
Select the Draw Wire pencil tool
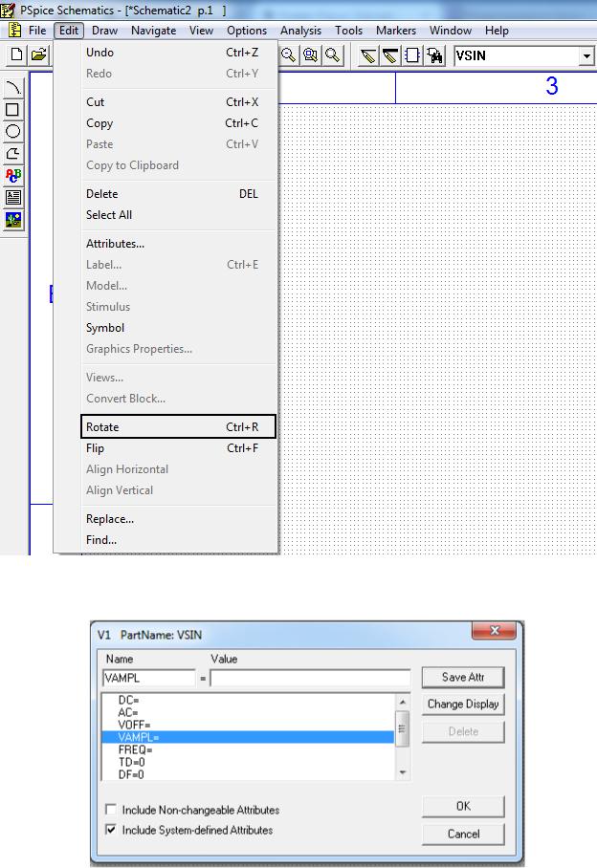[367, 55]
